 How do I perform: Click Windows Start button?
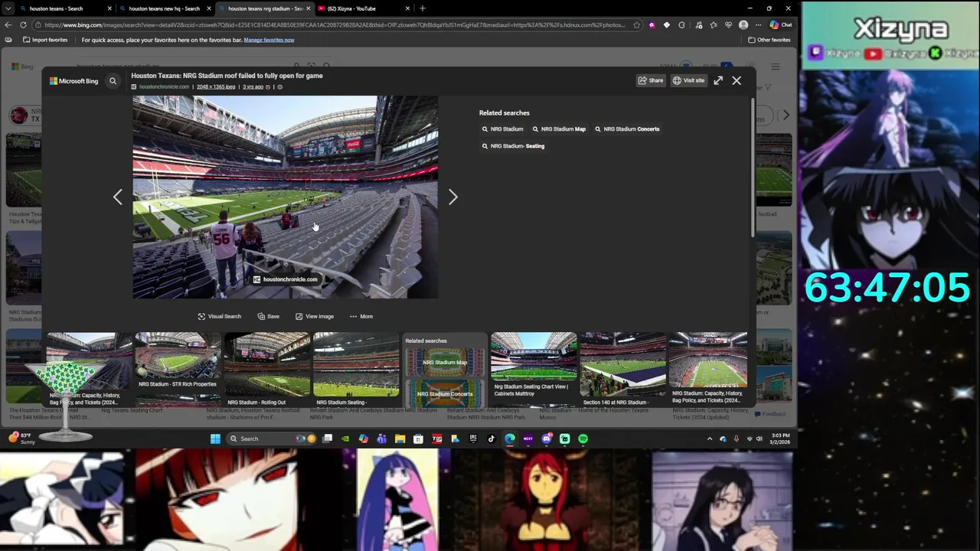tap(215, 439)
